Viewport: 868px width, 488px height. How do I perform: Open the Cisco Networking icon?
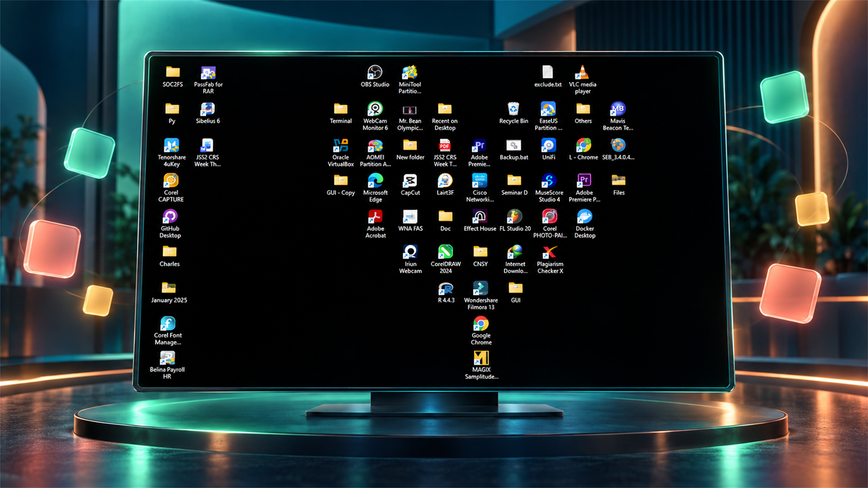pos(479,181)
